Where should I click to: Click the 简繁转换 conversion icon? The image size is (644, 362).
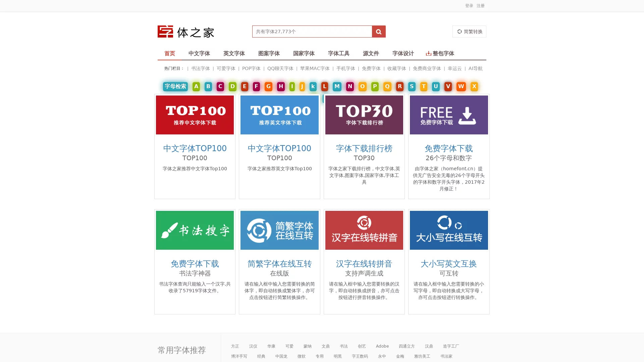coord(460,31)
